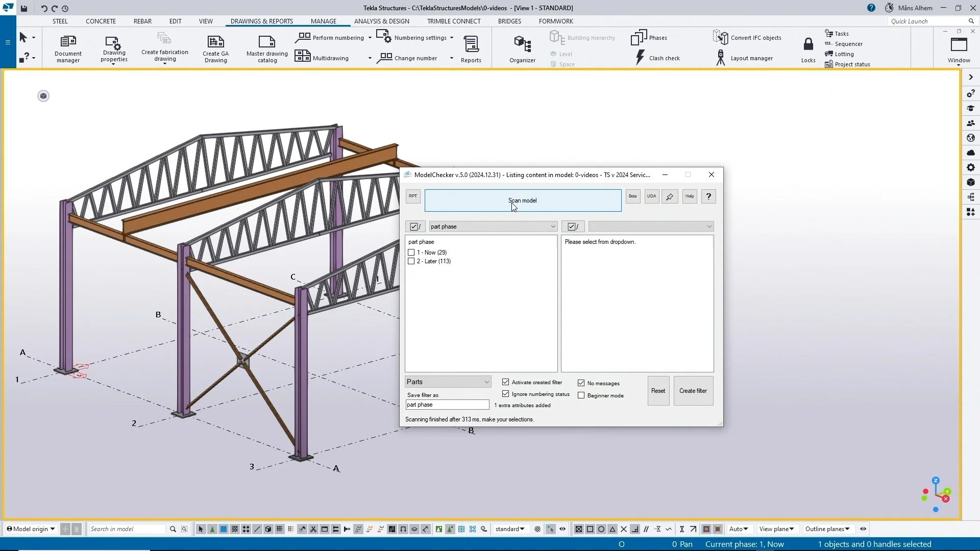Click the Scan model button
Screen dimensions: 980x551
click(x=523, y=201)
